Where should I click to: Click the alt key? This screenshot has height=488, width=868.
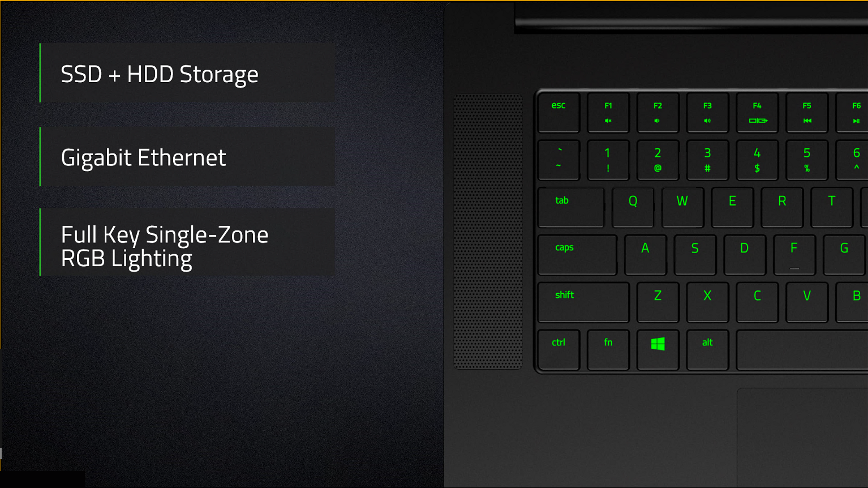pos(707,349)
